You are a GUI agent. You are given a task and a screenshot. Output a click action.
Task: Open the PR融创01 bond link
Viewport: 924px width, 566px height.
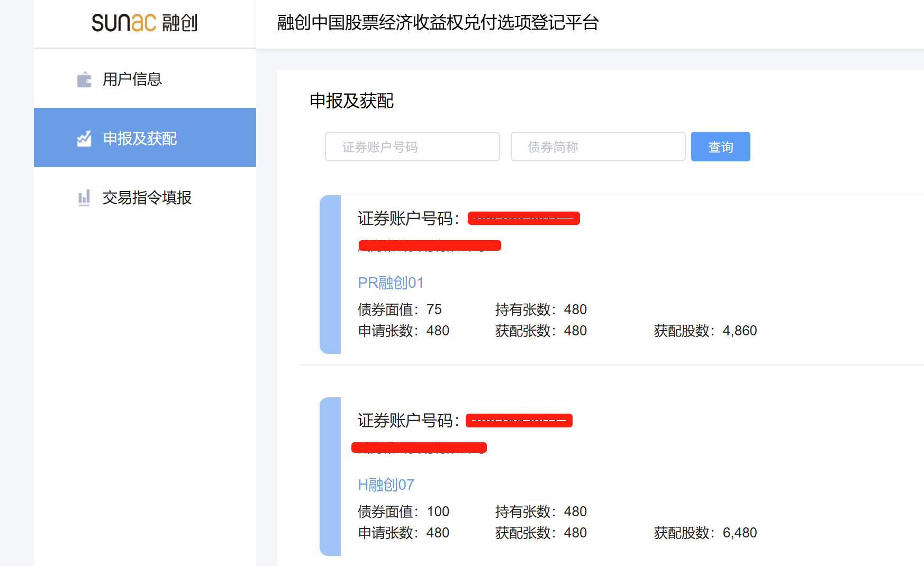(391, 283)
